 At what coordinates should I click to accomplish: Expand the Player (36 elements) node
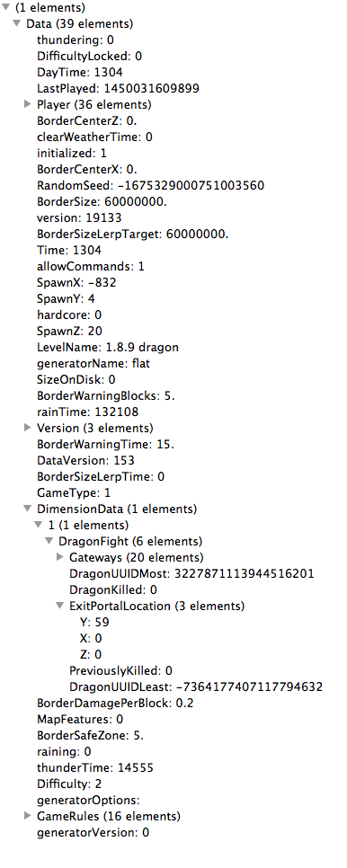pos(28,104)
